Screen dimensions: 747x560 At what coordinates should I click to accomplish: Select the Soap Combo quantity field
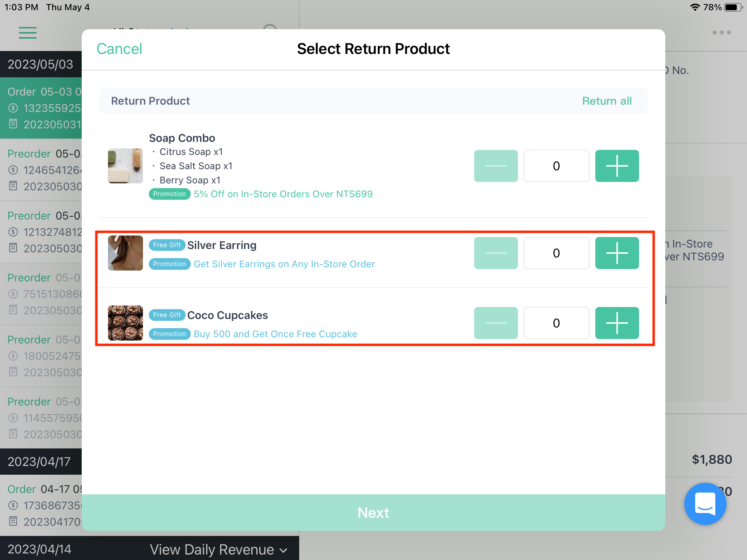click(x=556, y=166)
